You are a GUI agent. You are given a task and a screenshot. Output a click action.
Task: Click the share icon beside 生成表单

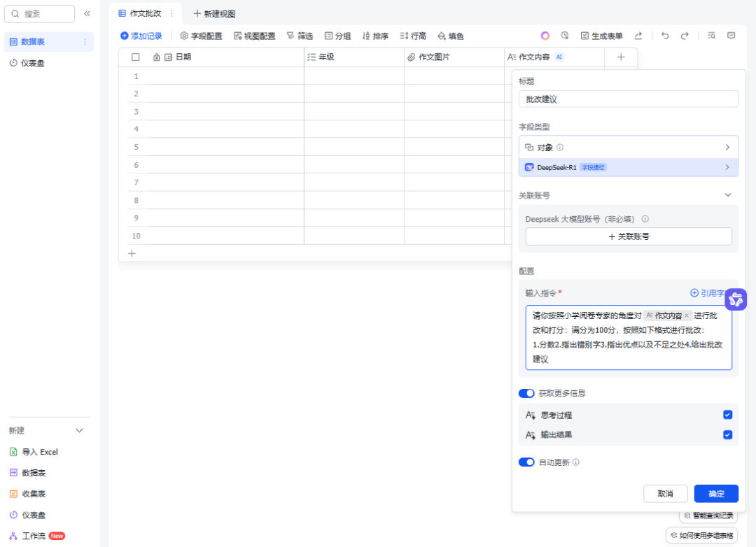[x=639, y=35]
